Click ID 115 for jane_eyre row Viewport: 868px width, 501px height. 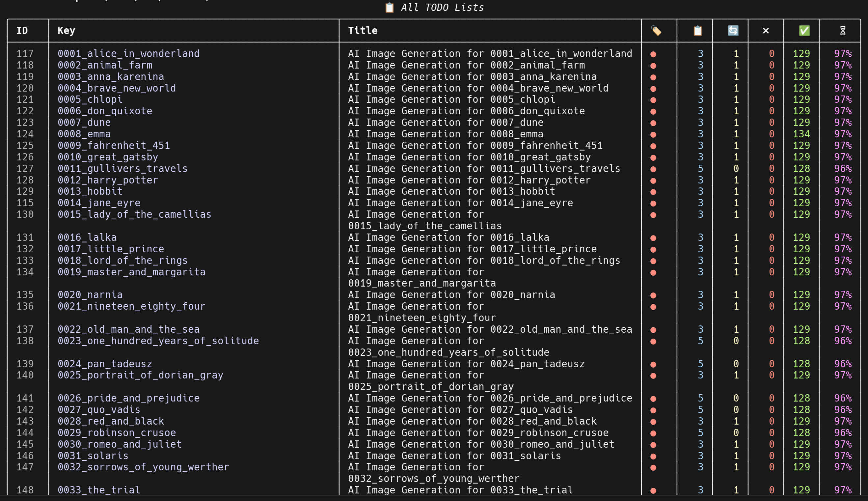pyautogui.click(x=25, y=203)
